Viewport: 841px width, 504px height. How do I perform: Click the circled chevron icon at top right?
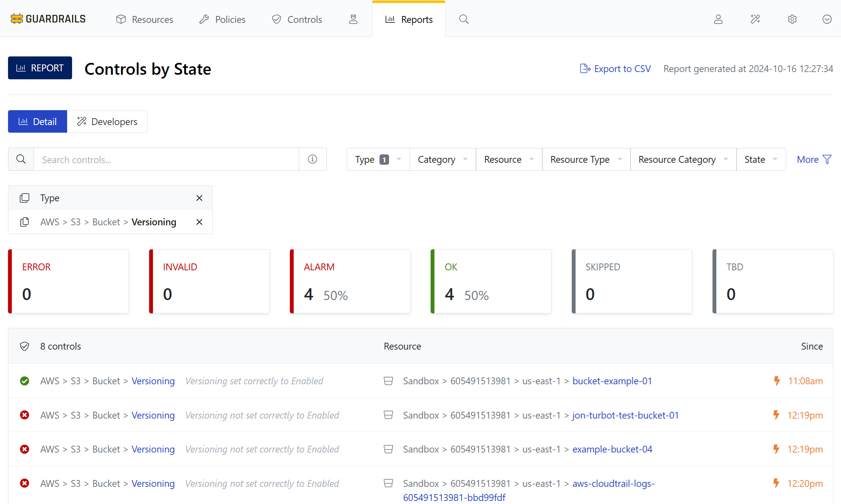coord(827,19)
